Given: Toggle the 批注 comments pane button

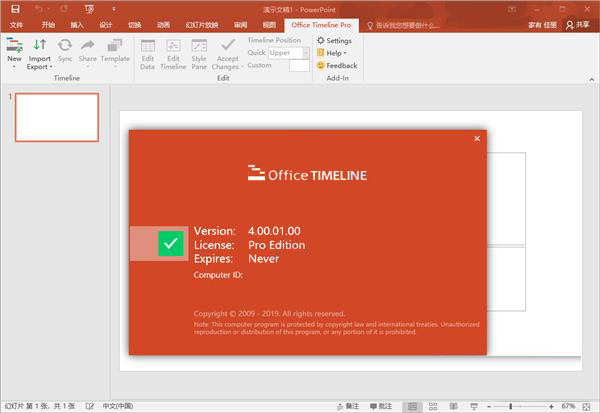Looking at the screenshot, I should click(381, 406).
